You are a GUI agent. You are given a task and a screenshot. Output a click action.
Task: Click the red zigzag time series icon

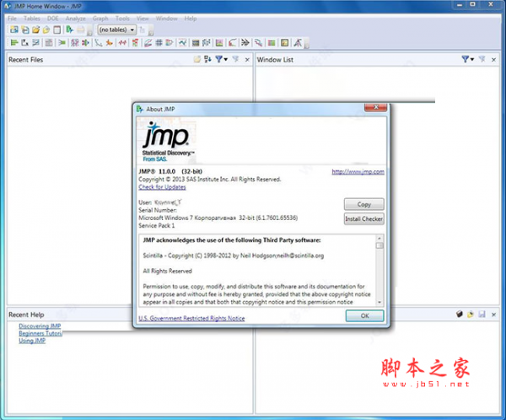(x=122, y=43)
